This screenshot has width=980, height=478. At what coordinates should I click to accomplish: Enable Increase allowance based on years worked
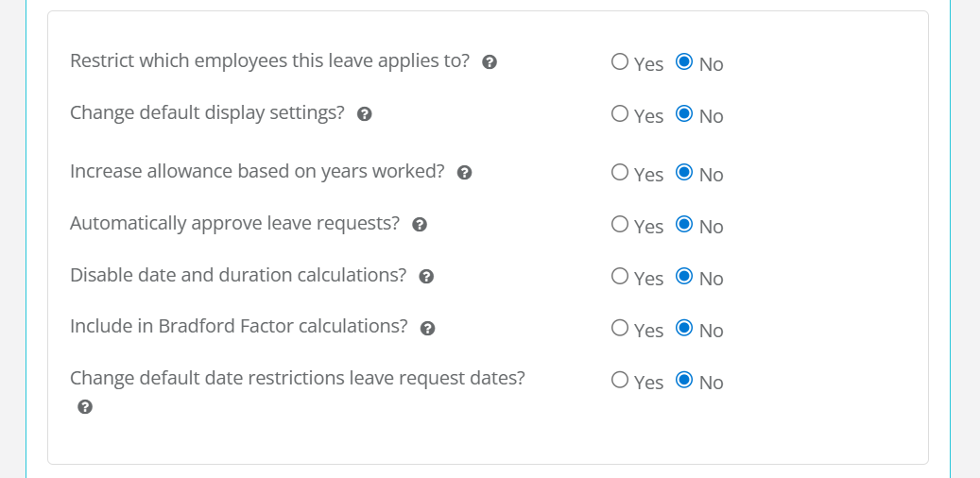click(620, 173)
